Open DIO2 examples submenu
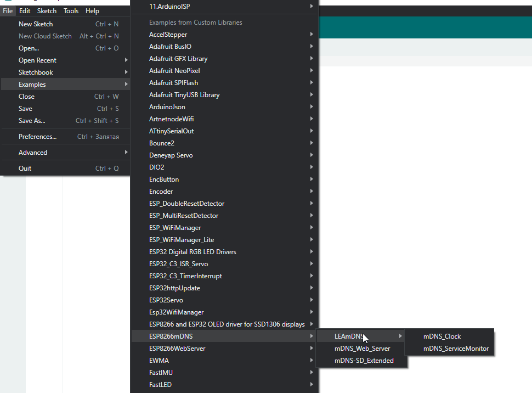 coord(224,167)
